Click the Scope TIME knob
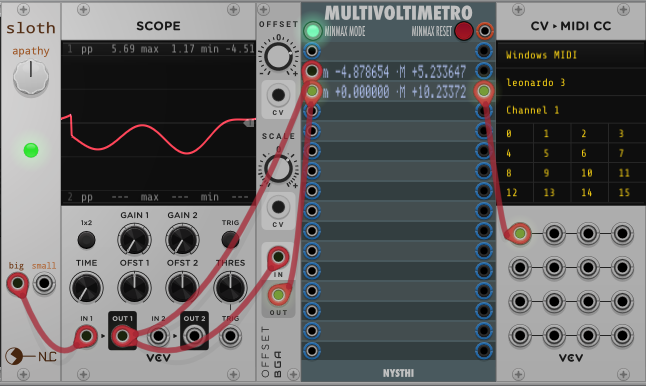 86,288
